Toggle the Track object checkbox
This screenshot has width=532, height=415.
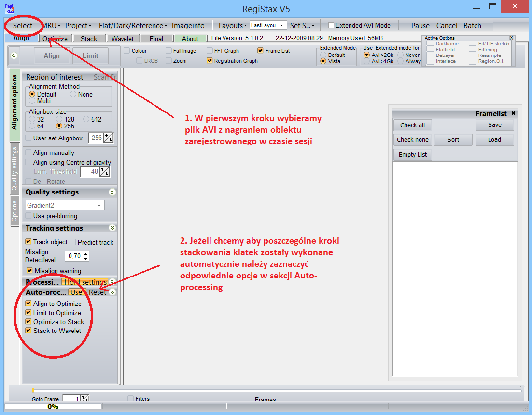[28, 242]
